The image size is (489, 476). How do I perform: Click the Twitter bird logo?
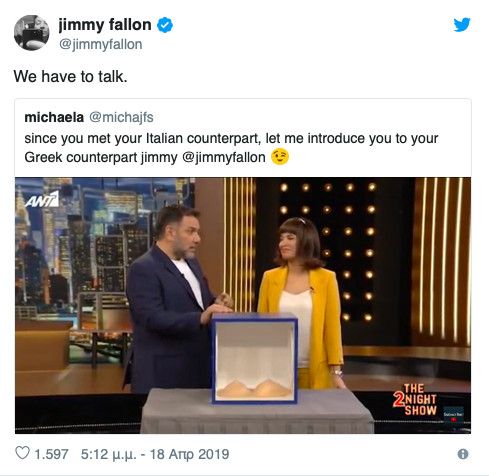coord(462,25)
